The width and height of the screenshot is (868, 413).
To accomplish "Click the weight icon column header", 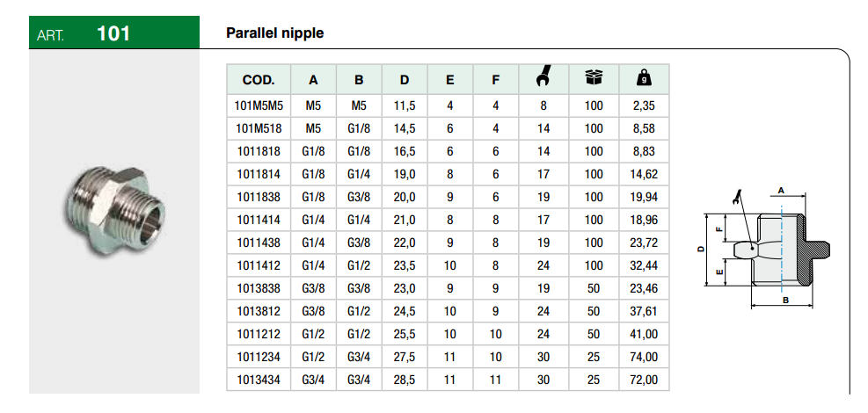I will pos(644,78).
